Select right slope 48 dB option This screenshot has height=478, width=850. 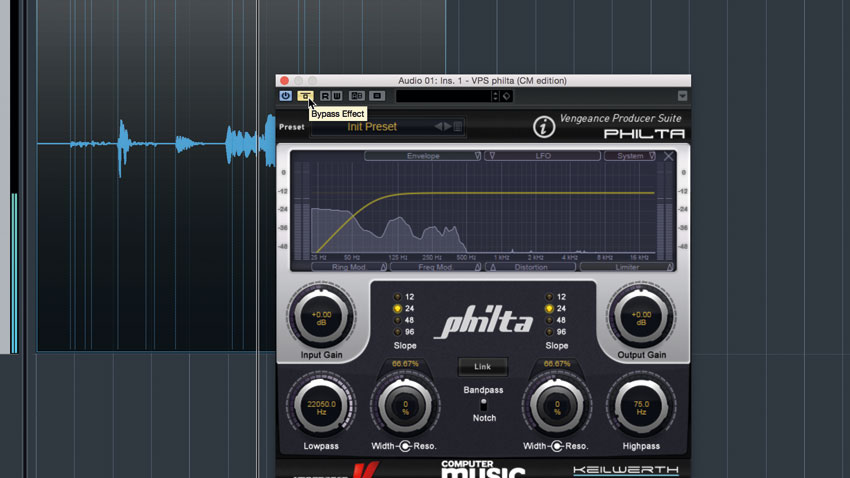click(549, 320)
